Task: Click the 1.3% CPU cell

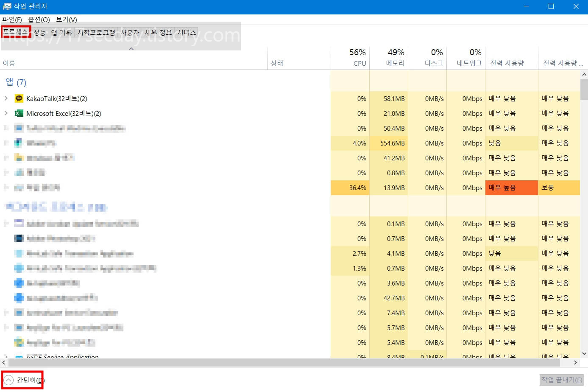Action: coord(350,268)
